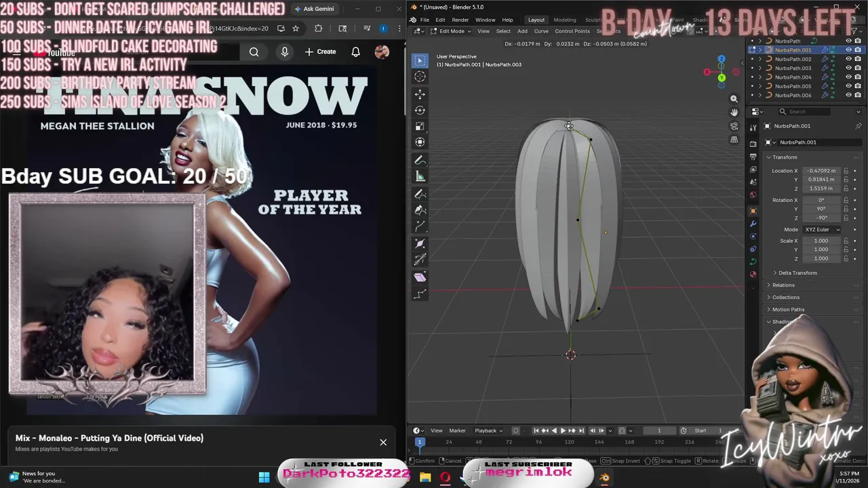Activate the Rotate tool in viewport toolbar
Viewport: 868px width, 488px height.
[420, 110]
